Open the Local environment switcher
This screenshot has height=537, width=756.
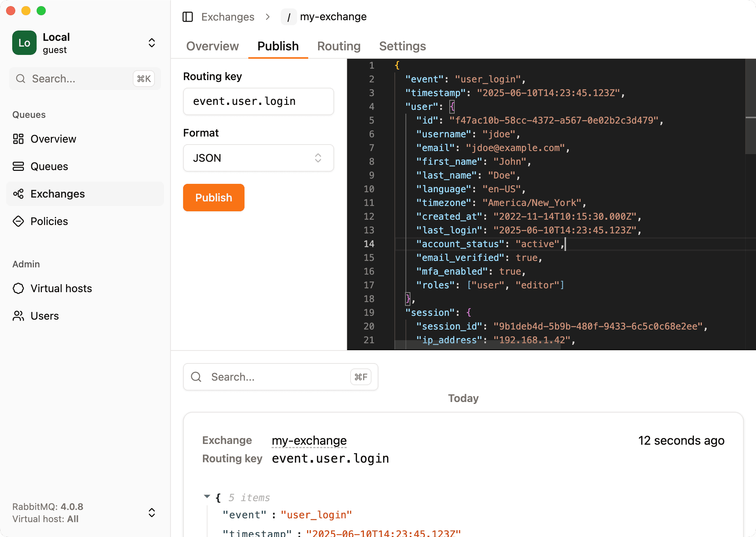tap(151, 43)
